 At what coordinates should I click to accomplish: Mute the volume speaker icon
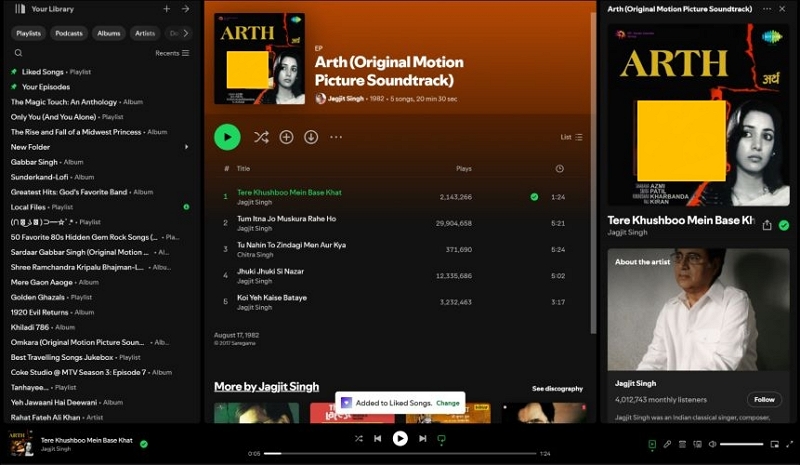coord(713,445)
